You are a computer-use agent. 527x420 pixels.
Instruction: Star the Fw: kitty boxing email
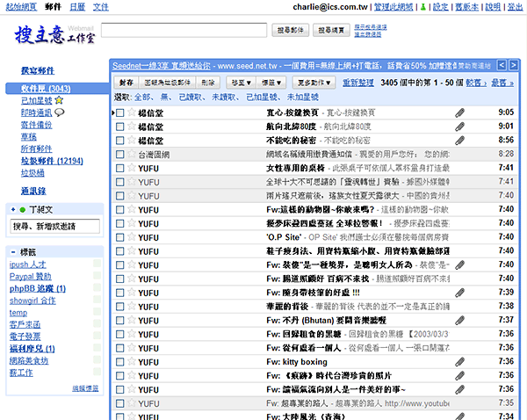tap(132, 361)
